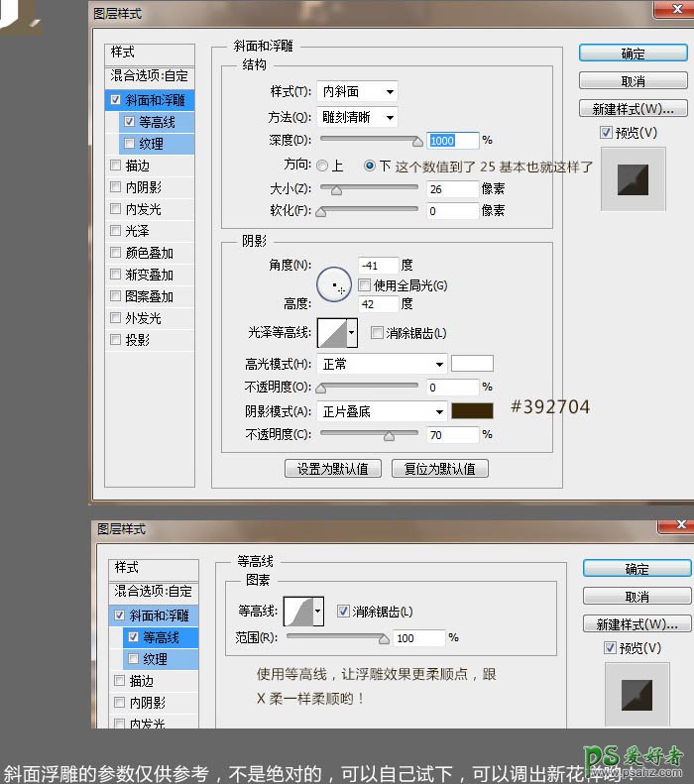Enable 渐变叠加 style checkbox

click(x=115, y=274)
